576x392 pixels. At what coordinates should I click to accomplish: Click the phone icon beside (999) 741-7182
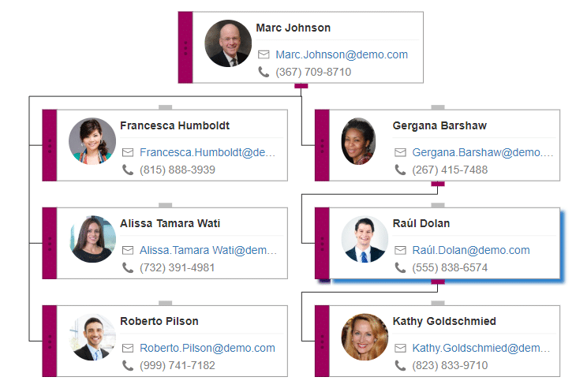(128, 365)
